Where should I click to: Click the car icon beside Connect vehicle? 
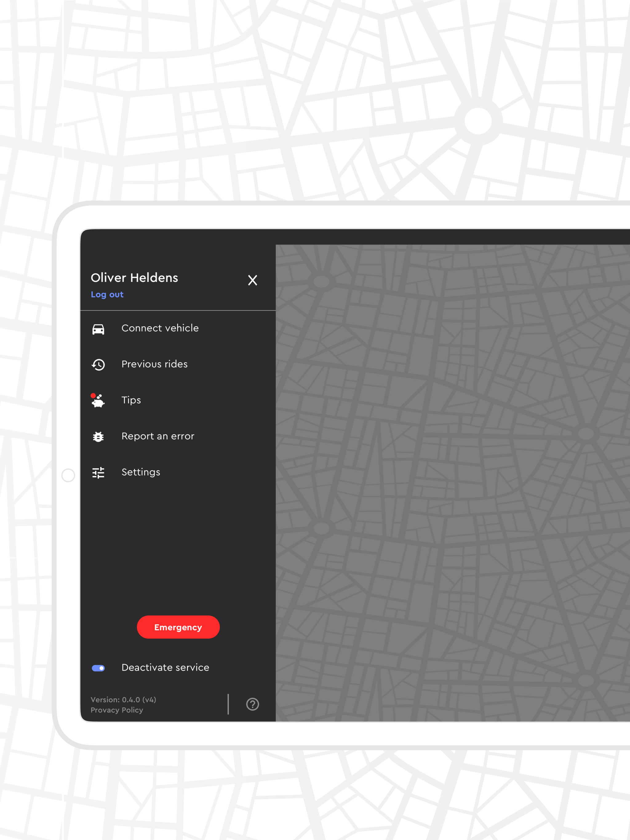(x=98, y=329)
